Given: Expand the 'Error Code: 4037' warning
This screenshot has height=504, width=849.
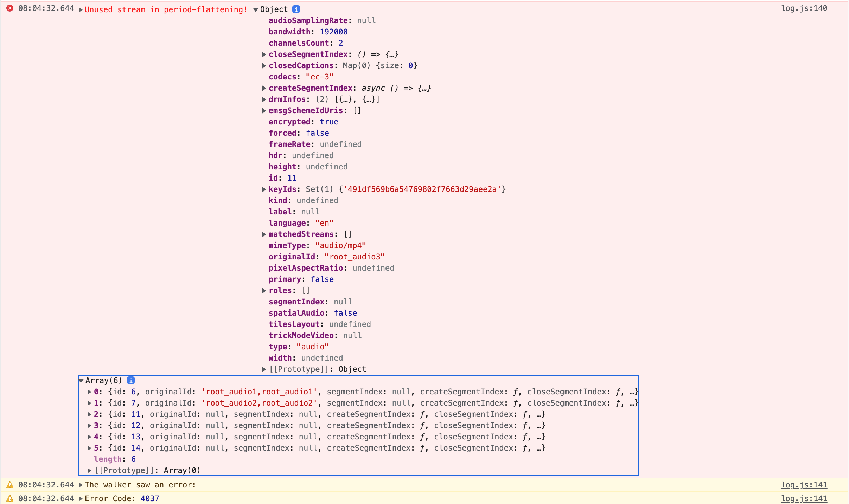Looking at the screenshot, I should pyautogui.click(x=81, y=499).
